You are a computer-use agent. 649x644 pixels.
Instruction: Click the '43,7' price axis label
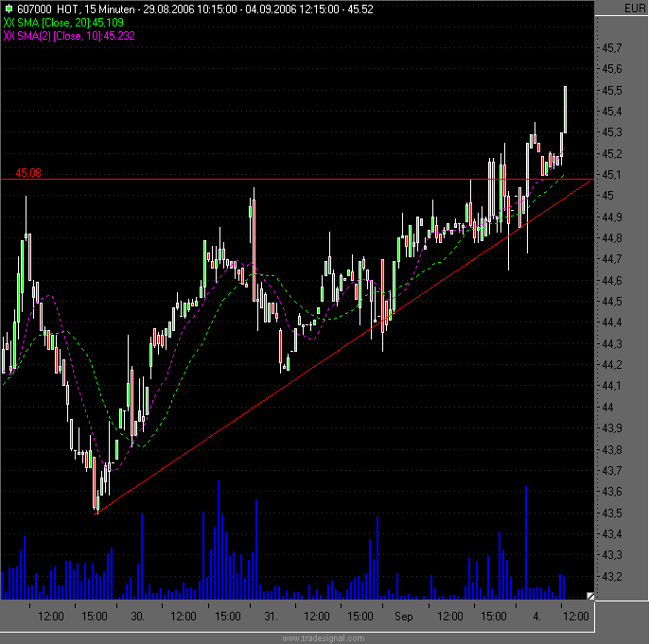pos(612,470)
